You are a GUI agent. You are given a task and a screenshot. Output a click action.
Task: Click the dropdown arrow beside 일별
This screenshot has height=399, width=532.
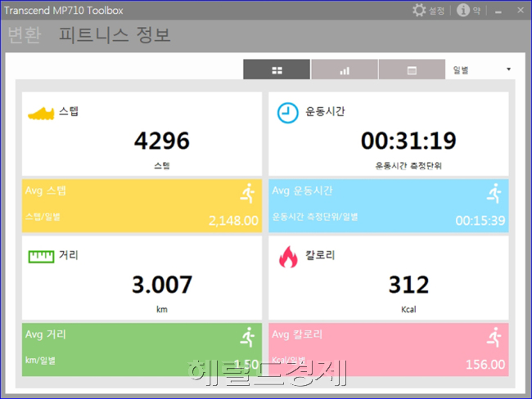(508, 69)
